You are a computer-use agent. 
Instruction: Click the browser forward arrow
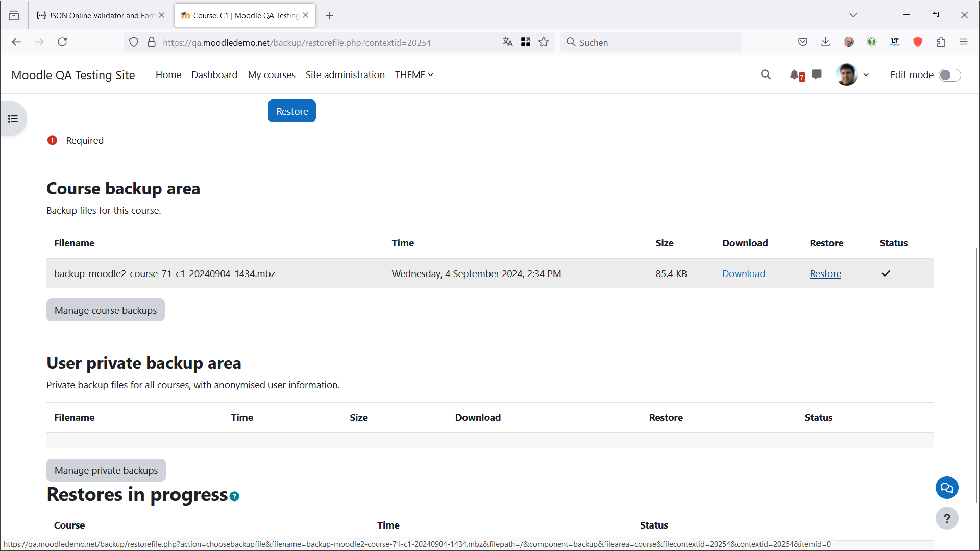(x=39, y=42)
